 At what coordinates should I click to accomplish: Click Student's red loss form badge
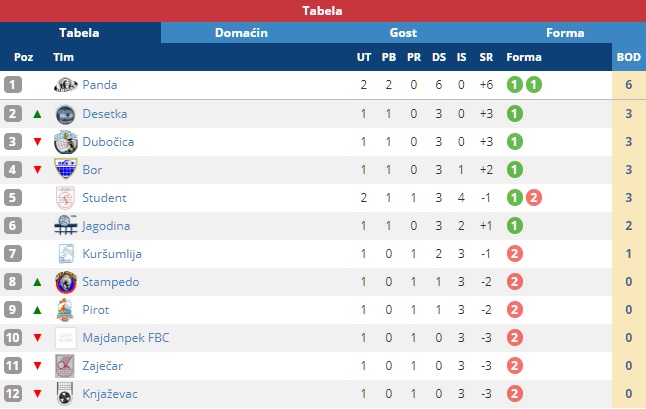click(x=534, y=198)
